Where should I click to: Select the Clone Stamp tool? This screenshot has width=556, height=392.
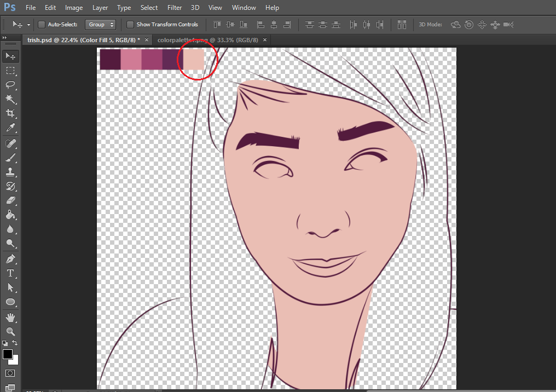pos(10,172)
